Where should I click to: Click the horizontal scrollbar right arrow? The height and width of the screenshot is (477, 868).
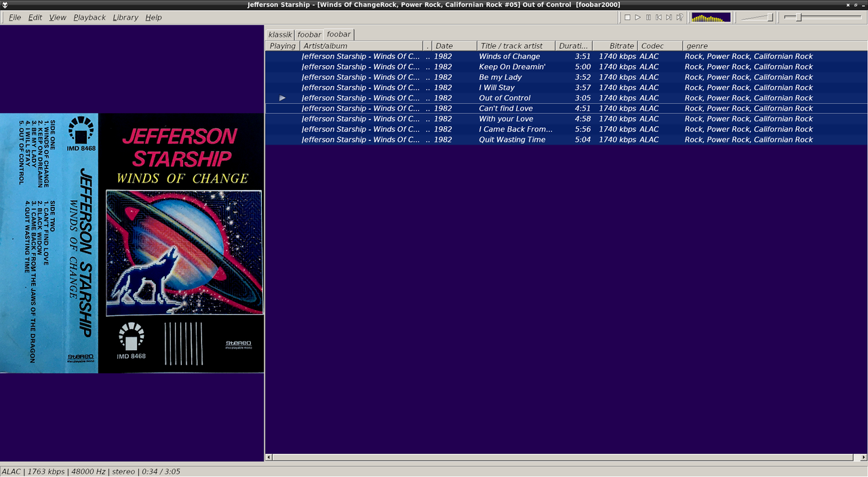[863, 457]
